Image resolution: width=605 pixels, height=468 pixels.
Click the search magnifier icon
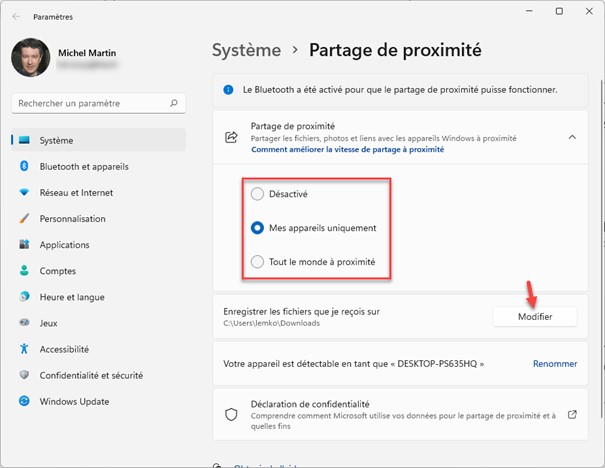[x=175, y=103]
